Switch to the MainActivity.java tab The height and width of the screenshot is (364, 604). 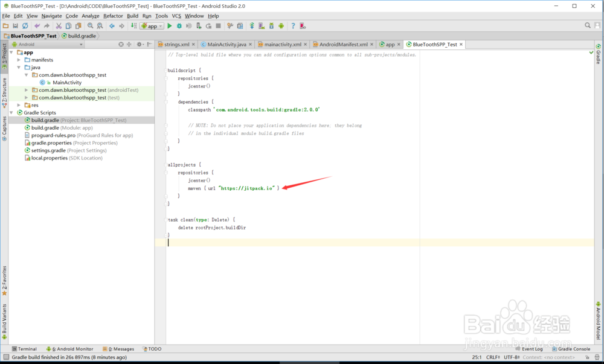pos(226,44)
